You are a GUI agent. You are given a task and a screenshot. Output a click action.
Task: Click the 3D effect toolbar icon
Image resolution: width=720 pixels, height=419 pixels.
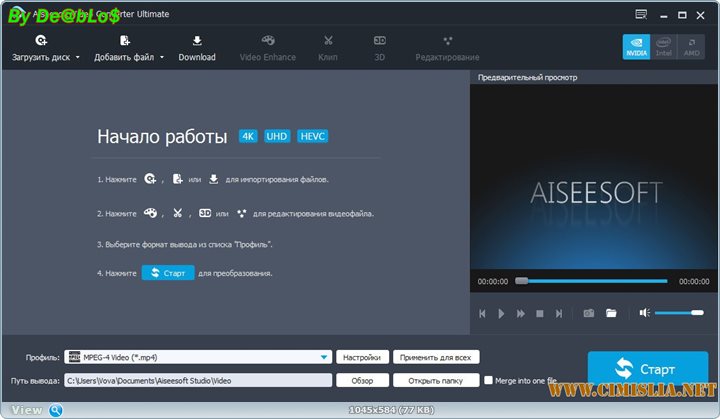point(380,41)
